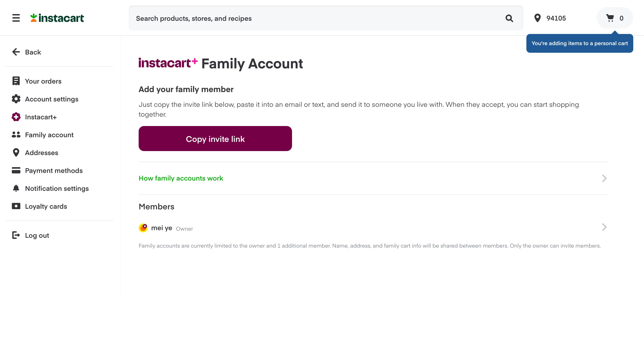Open How family accounts work link

pyautogui.click(x=181, y=178)
